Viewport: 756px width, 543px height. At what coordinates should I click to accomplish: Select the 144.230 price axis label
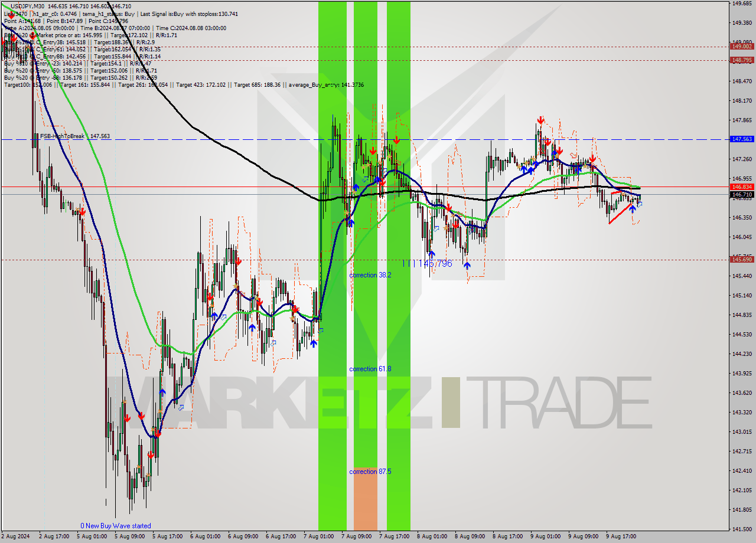pyautogui.click(x=742, y=354)
